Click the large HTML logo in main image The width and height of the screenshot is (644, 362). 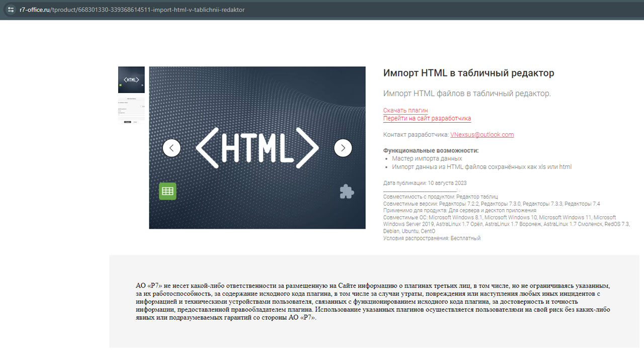257,148
